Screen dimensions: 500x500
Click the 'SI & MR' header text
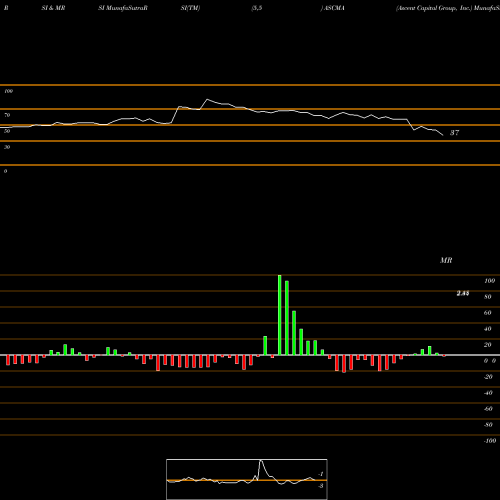(53, 8)
